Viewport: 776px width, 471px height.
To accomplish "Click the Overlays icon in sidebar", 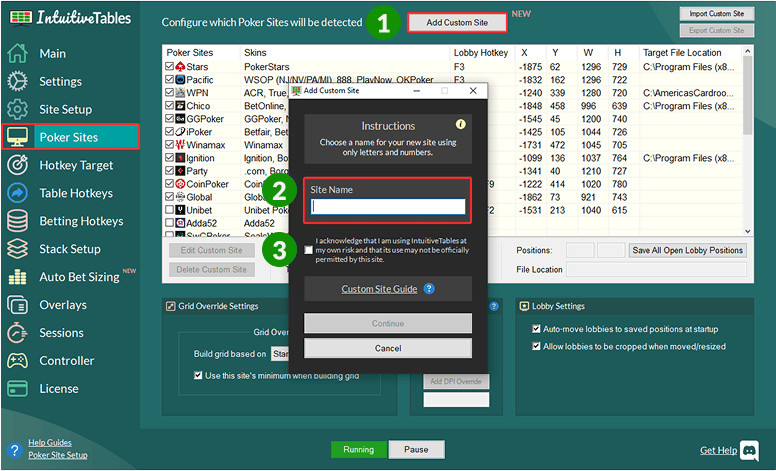I will [17, 305].
